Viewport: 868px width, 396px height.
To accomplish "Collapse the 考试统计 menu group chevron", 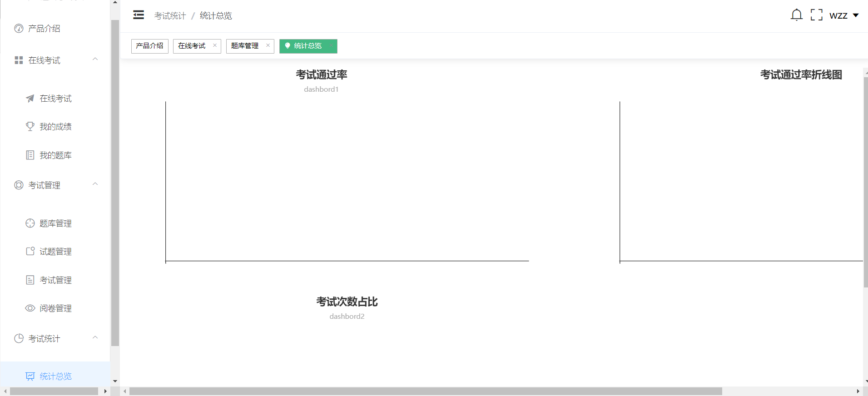I will point(95,337).
